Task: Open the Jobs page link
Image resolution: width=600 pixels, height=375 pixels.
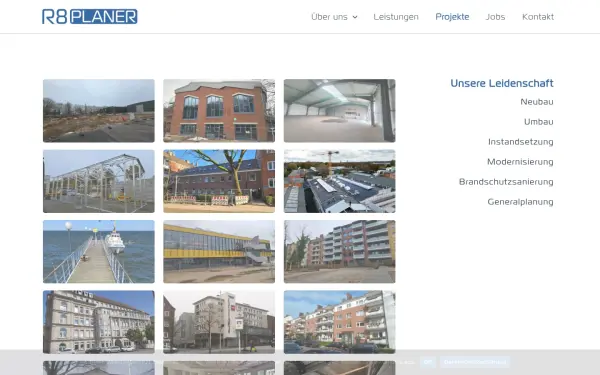Action: point(495,17)
